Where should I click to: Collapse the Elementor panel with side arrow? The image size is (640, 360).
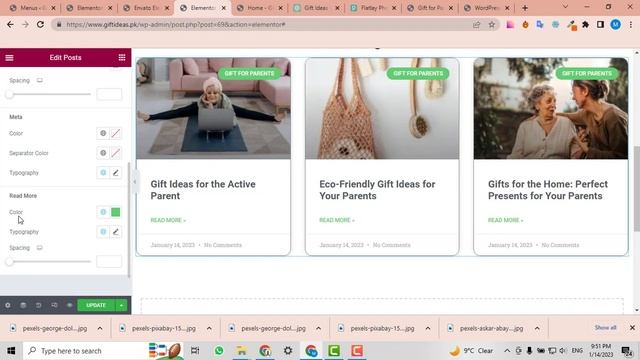pos(134,182)
